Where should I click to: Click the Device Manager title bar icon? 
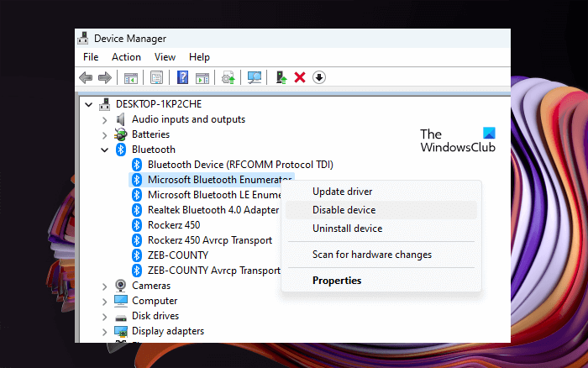coord(83,38)
